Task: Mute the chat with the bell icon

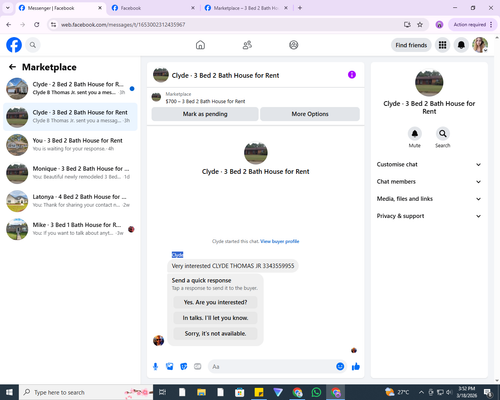Action: [x=415, y=134]
